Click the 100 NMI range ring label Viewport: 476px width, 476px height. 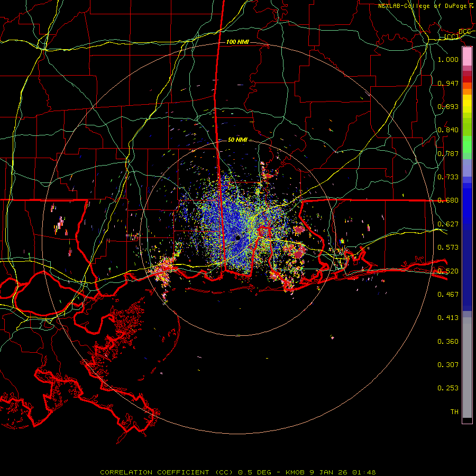click(x=237, y=42)
